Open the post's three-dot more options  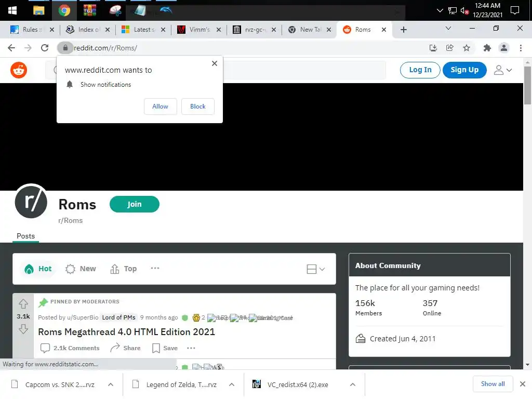(x=191, y=348)
